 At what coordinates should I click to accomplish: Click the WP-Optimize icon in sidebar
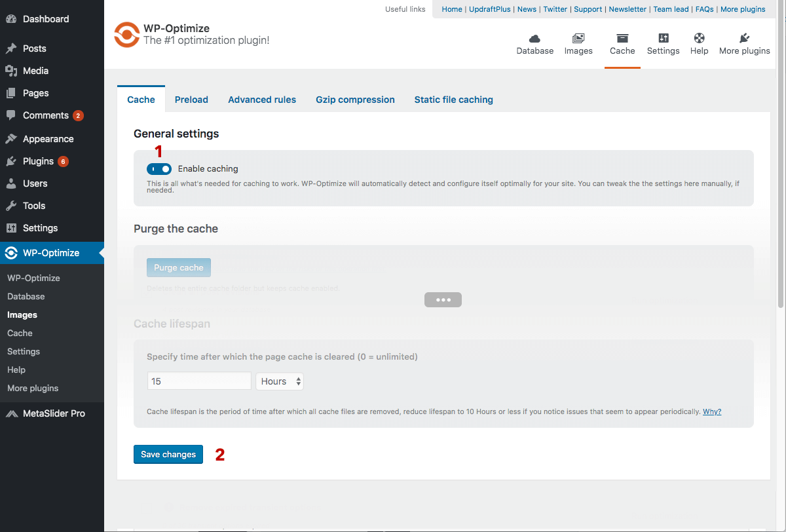(11, 253)
